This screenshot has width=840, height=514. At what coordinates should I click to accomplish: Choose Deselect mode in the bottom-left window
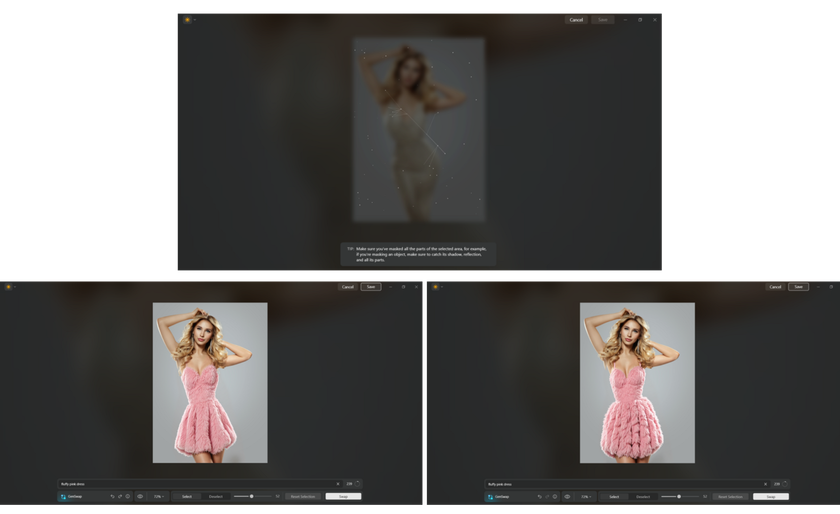[x=215, y=497]
